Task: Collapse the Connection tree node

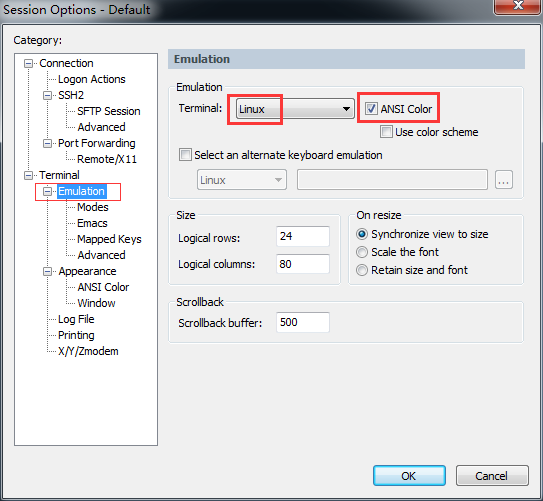Action: [x=28, y=64]
